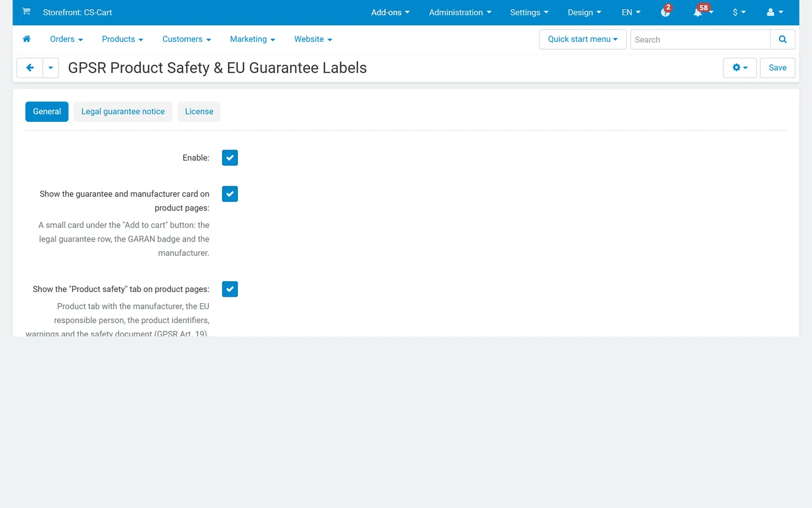The width and height of the screenshot is (812, 508).
Task: Open the Marketing menu
Action: click(253, 39)
